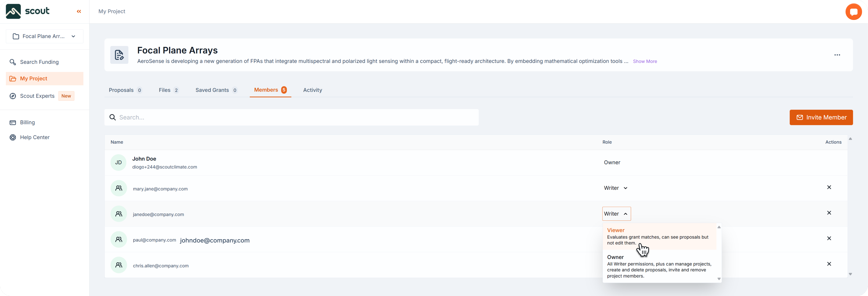Click John Doe's JD avatar

point(118,162)
